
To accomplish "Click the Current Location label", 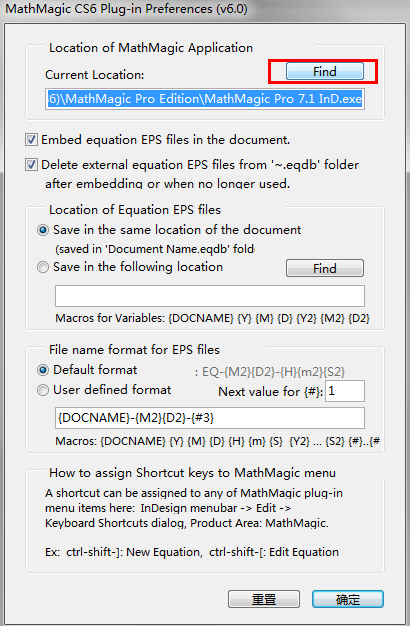I will pyautogui.click(x=95, y=75).
